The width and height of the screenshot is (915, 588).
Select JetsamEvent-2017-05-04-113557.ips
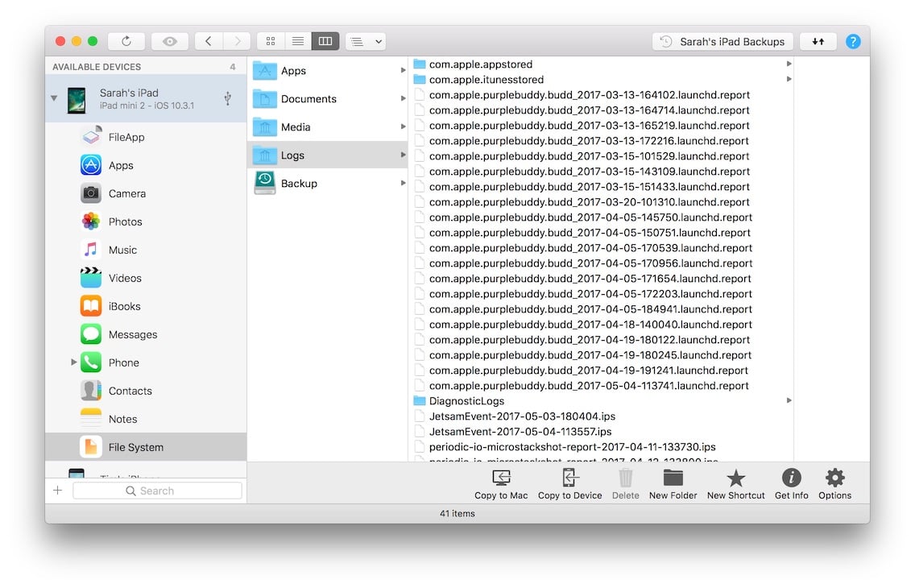(x=601, y=431)
